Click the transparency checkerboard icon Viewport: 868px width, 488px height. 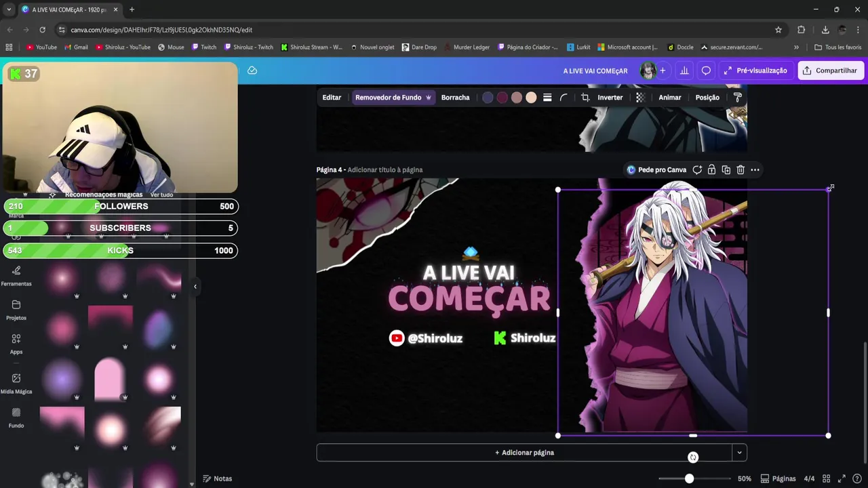[x=639, y=98]
